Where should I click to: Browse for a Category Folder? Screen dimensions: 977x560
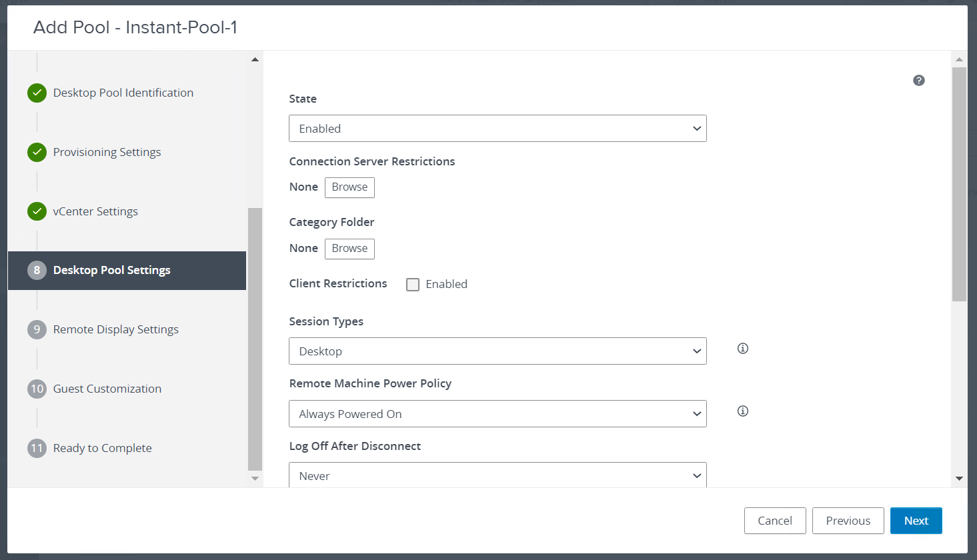(349, 249)
